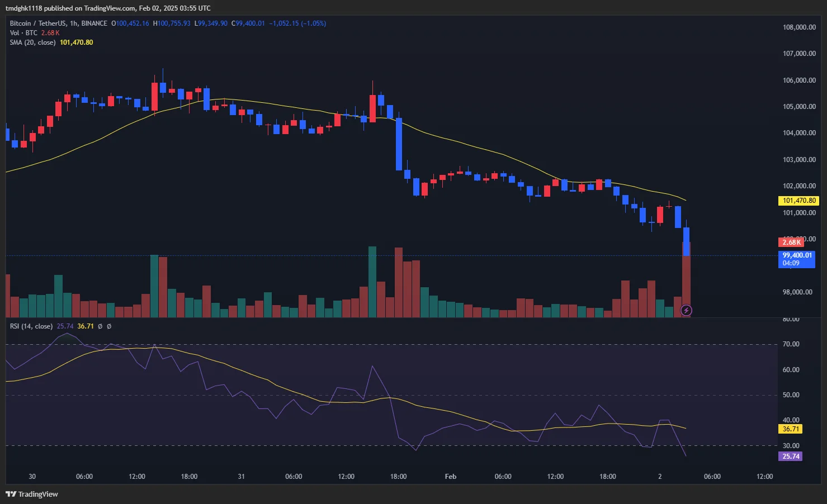
Task: Click the 70.00 level on RSI scale
Action: 791,344
